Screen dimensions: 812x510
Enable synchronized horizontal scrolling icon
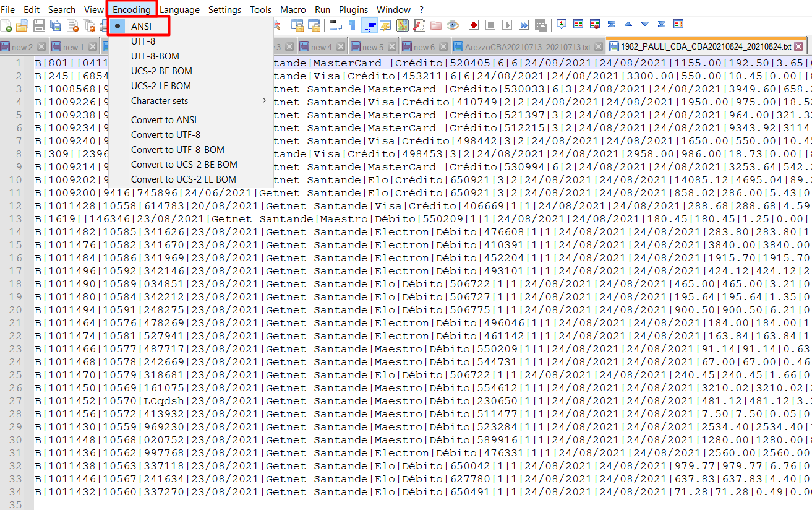[314, 25]
